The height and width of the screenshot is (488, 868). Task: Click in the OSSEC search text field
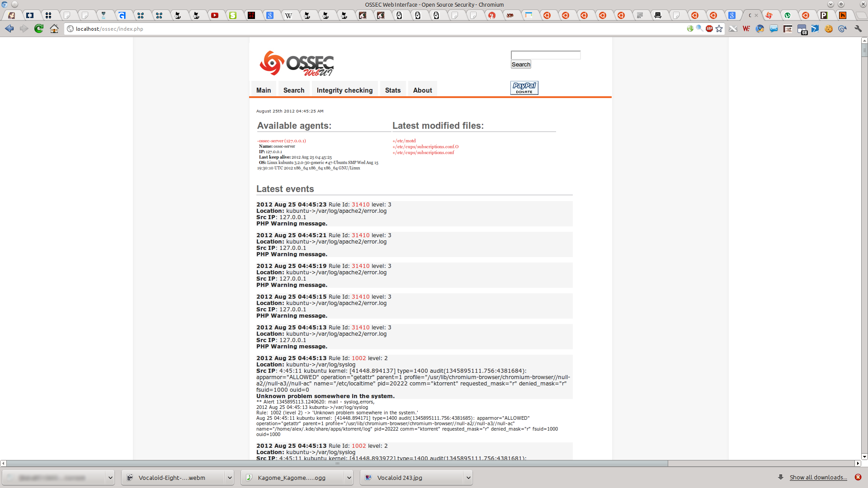(545, 55)
